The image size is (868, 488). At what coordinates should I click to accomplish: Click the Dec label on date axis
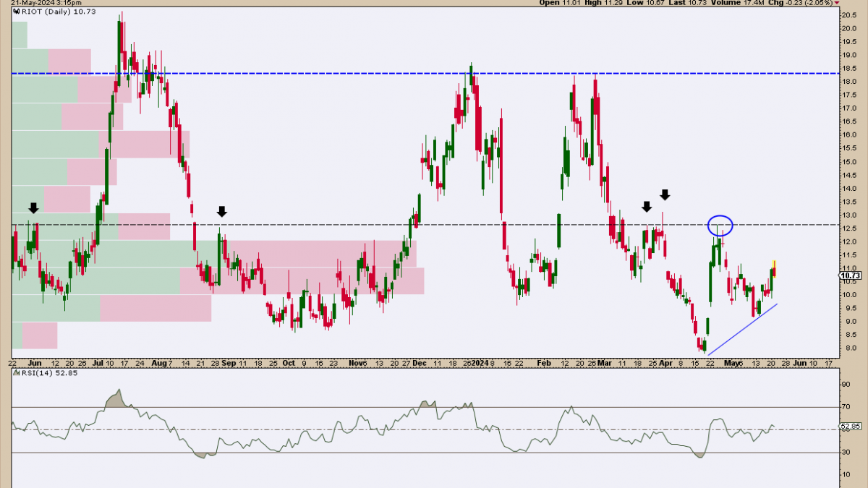click(419, 362)
